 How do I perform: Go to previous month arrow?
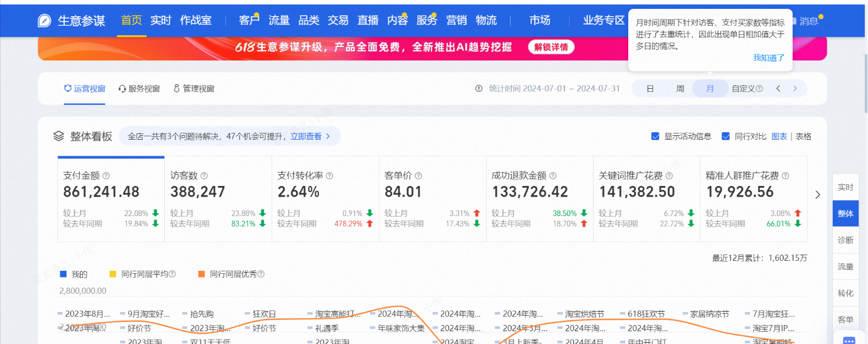tap(777, 88)
